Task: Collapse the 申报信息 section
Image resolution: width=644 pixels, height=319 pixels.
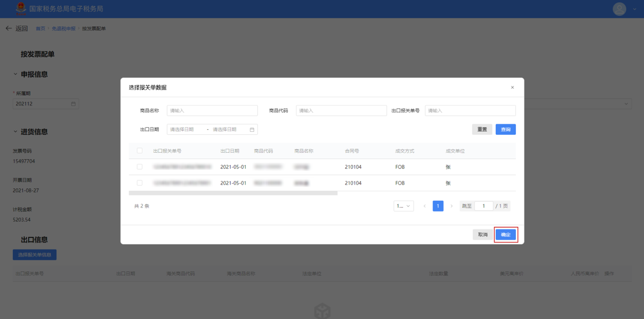Action: click(x=15, y=75)
